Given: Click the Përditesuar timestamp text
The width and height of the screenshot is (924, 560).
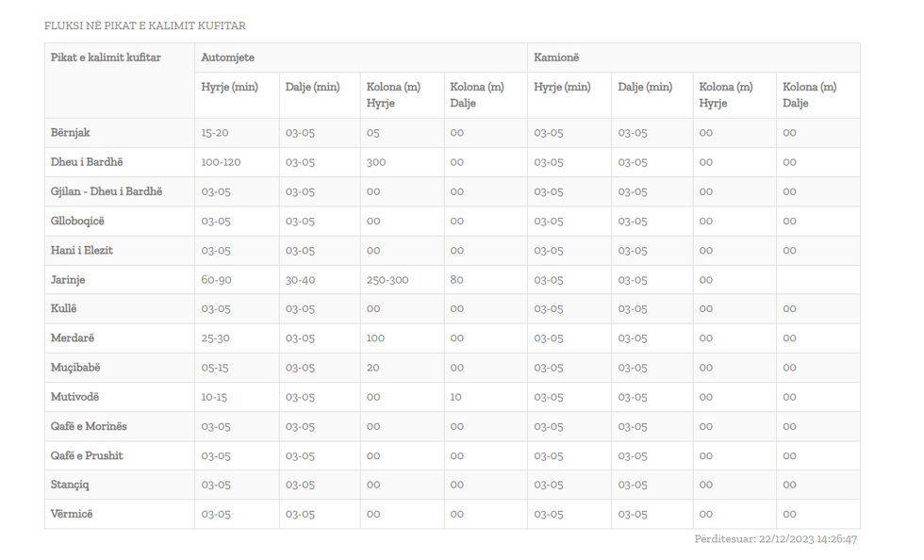Looking at the screenshot, I should pos(775,539).
